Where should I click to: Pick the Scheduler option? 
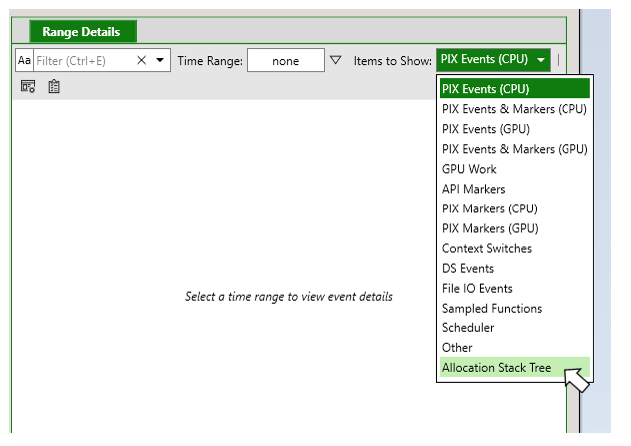515,328
